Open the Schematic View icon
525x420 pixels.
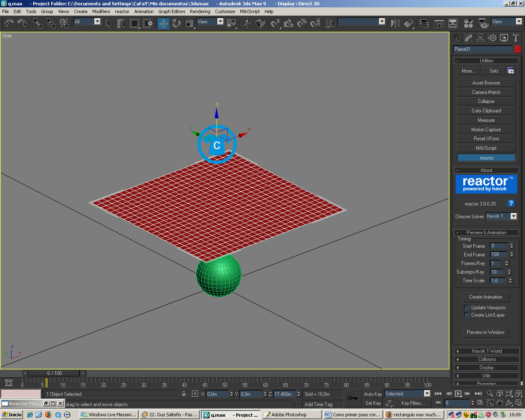tap(453, 23)
